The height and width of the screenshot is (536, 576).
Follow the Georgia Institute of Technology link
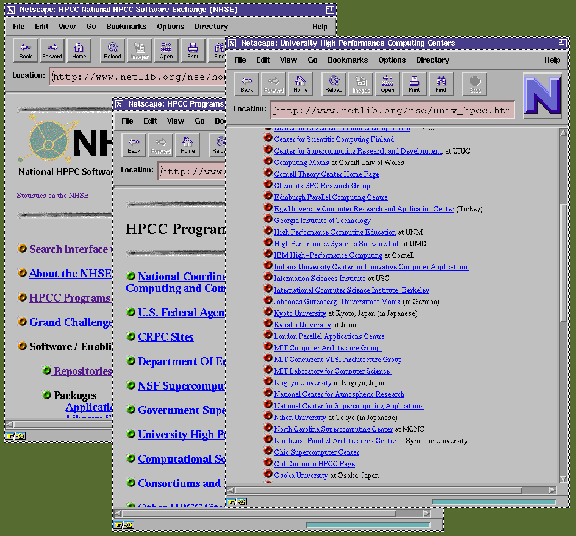(322, 220)
